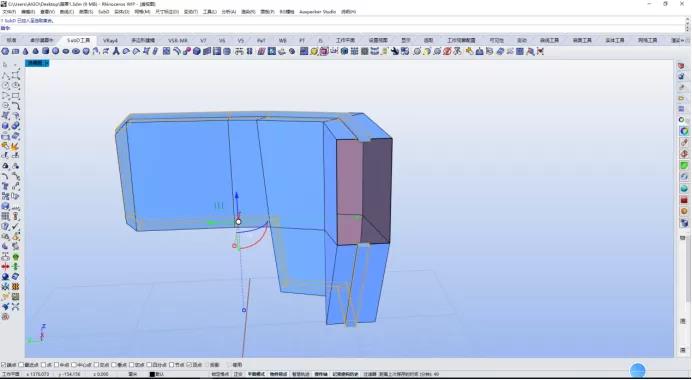
Task: Select the pointer tool in left sidebar
Action: 5,65
